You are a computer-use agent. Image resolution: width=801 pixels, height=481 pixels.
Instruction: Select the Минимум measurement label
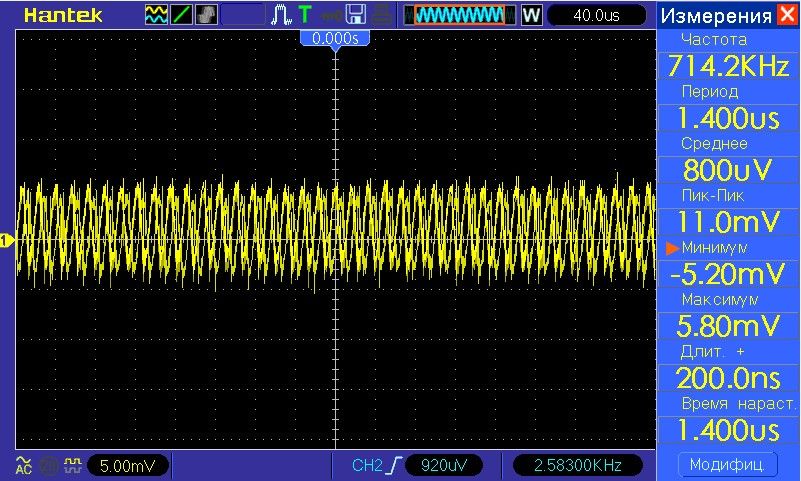(x=714, y=248)
